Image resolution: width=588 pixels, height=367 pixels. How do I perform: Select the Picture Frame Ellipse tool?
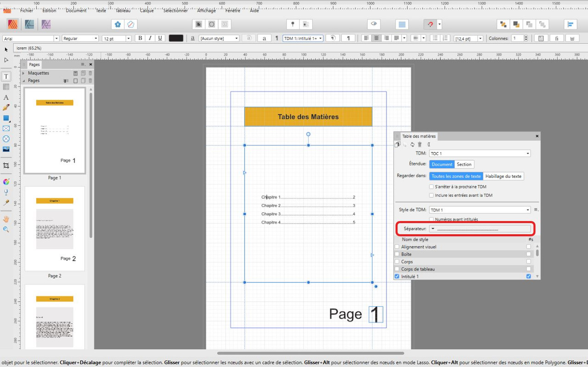pos(6,138)
